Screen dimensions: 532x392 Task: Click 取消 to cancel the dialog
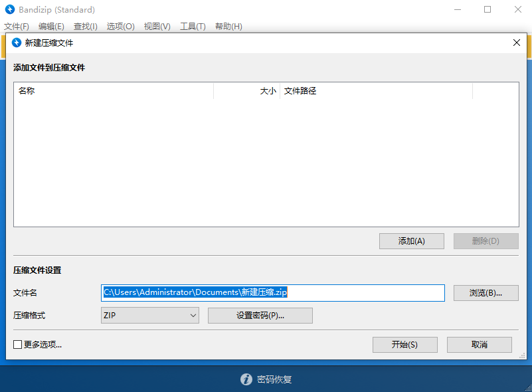coord(479,345)
